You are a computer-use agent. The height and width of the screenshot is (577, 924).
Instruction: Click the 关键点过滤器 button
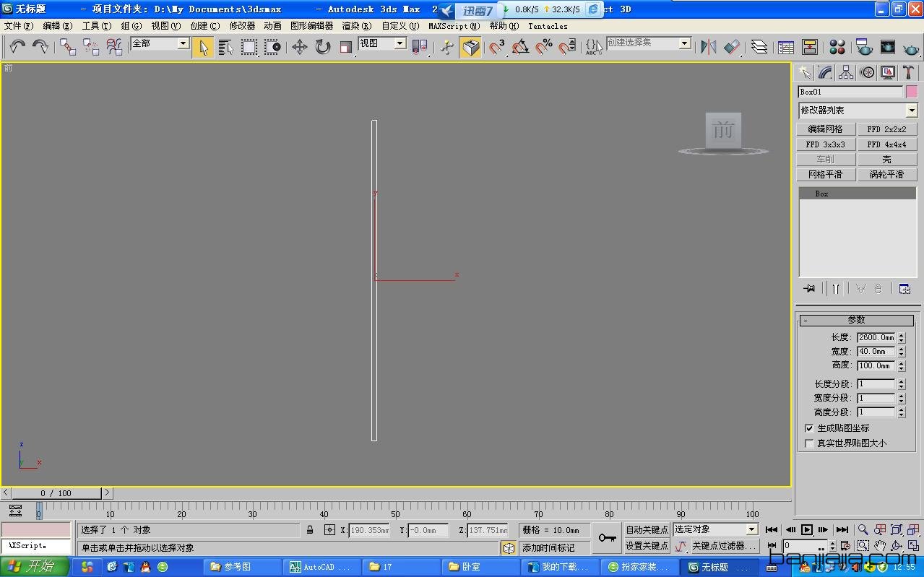click(724, 546)
